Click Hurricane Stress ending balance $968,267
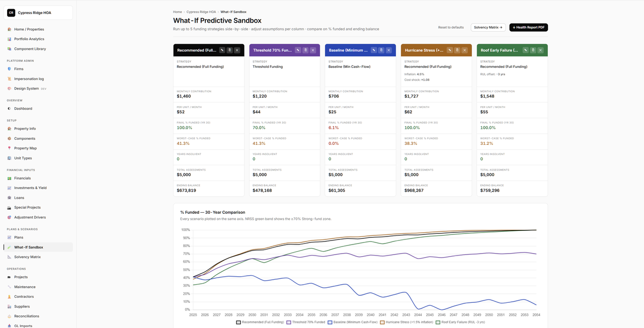This screenshot has width=644, height=328. (x=414, y=191)
